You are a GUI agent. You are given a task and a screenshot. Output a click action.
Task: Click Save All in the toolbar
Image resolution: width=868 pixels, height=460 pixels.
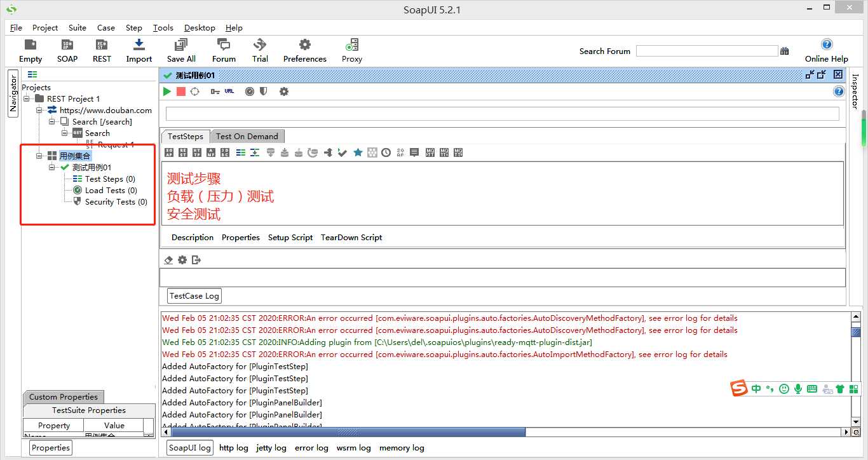click(x=181, y=51)
